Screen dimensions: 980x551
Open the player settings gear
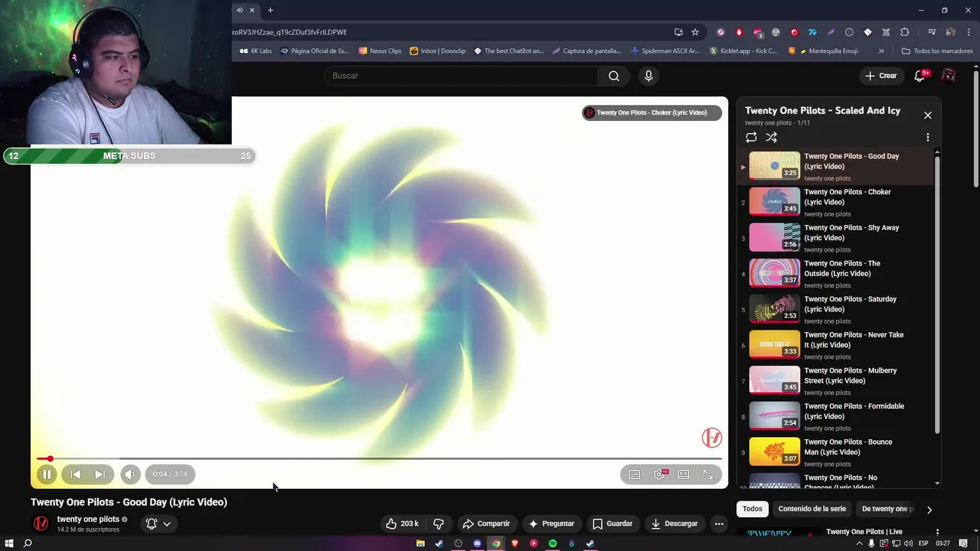pos(659,474)
